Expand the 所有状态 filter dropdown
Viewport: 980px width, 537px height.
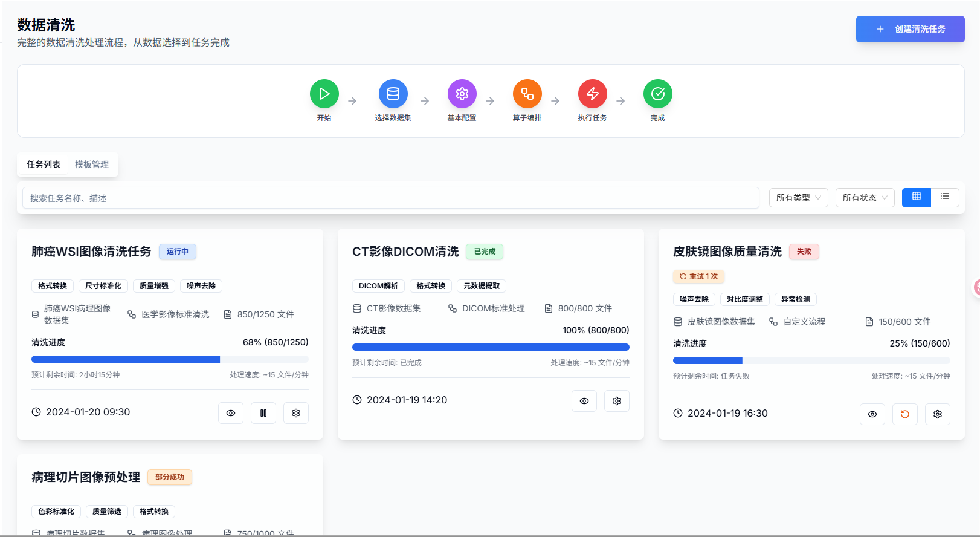pos(865,198)
